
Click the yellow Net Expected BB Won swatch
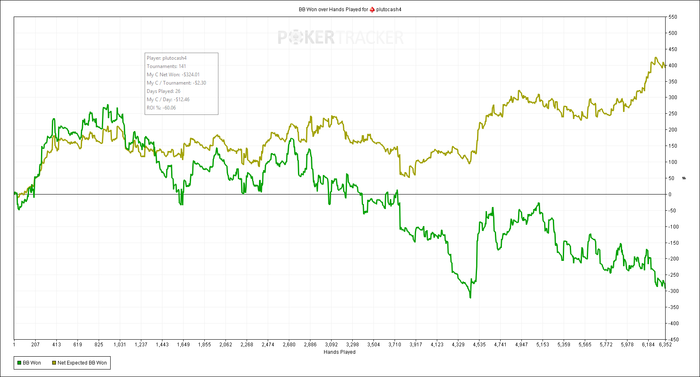pos(54,363)
